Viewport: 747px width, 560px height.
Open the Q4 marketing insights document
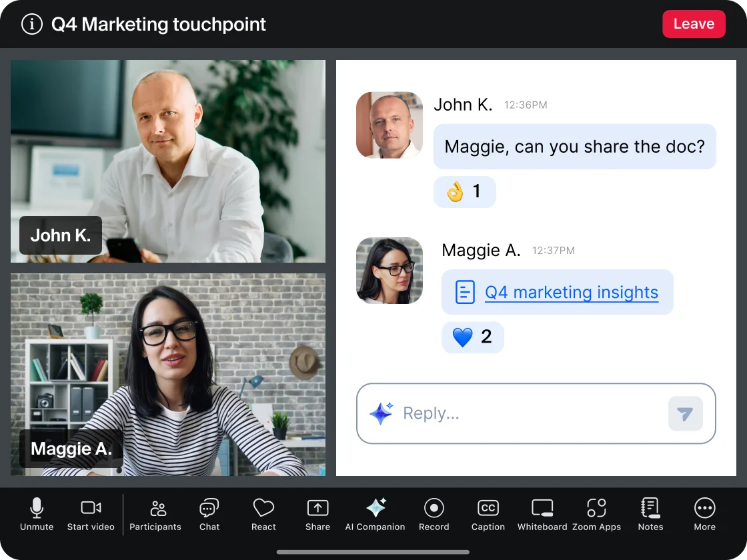pos(570,292)
